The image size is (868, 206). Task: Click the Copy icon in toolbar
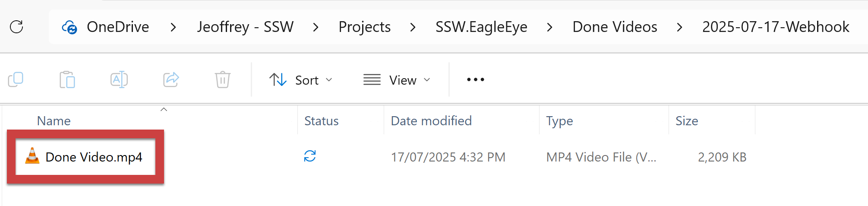click(16, 79)
